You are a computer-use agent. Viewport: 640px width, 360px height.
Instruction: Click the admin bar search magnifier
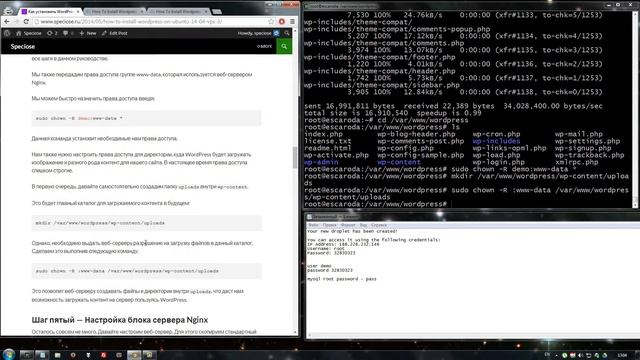click(287, 33)
